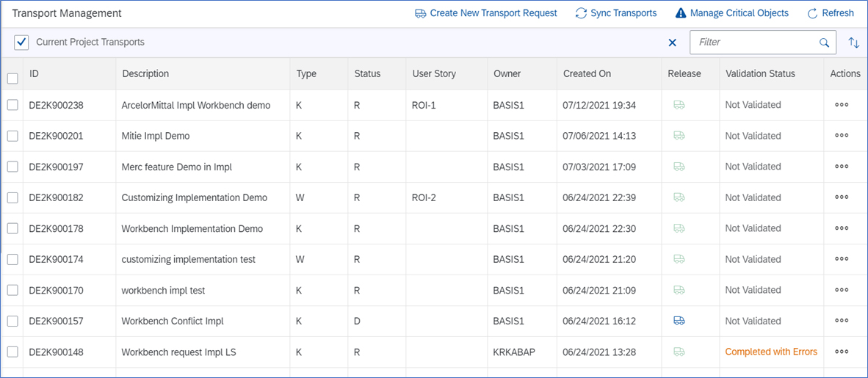Create New Transport Request
Image resolution: width=868 pixels, height=378 pixels.
[x=486, y=13]
